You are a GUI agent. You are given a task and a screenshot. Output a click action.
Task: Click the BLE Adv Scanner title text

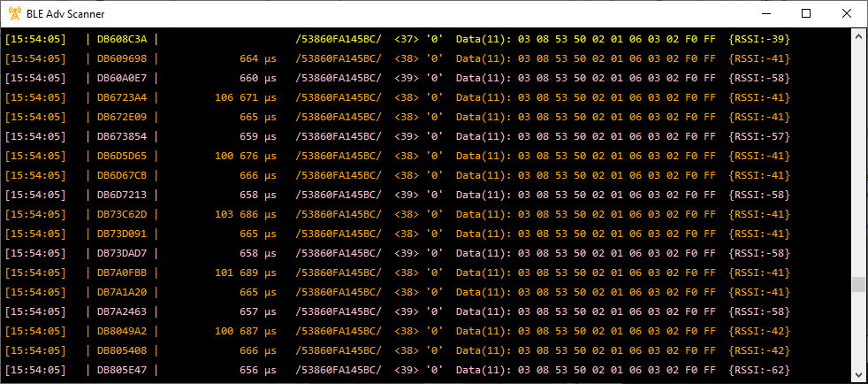pos(65,14)
